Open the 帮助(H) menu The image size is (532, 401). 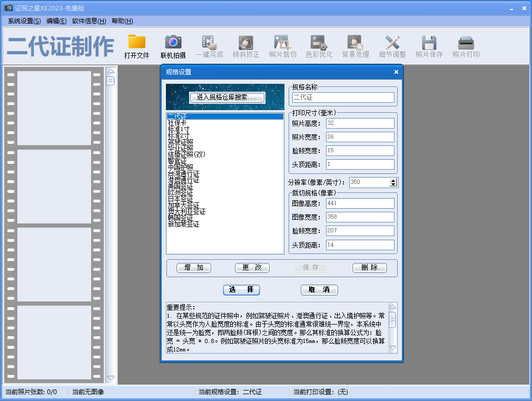[x=122, y=21]
